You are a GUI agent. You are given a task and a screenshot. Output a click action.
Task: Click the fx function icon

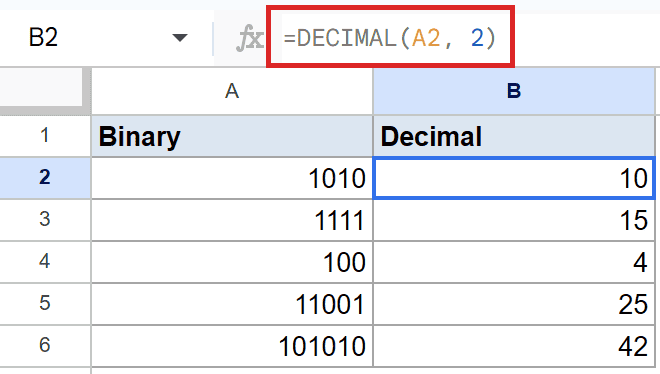[x=250, y=38]
